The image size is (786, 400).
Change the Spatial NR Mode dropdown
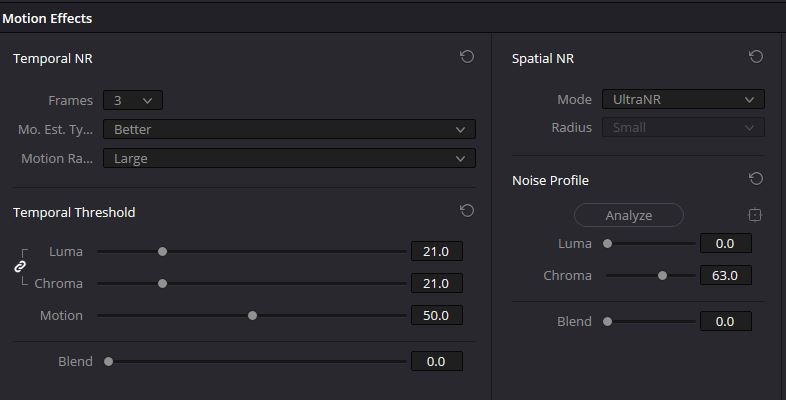pos(683,100)
